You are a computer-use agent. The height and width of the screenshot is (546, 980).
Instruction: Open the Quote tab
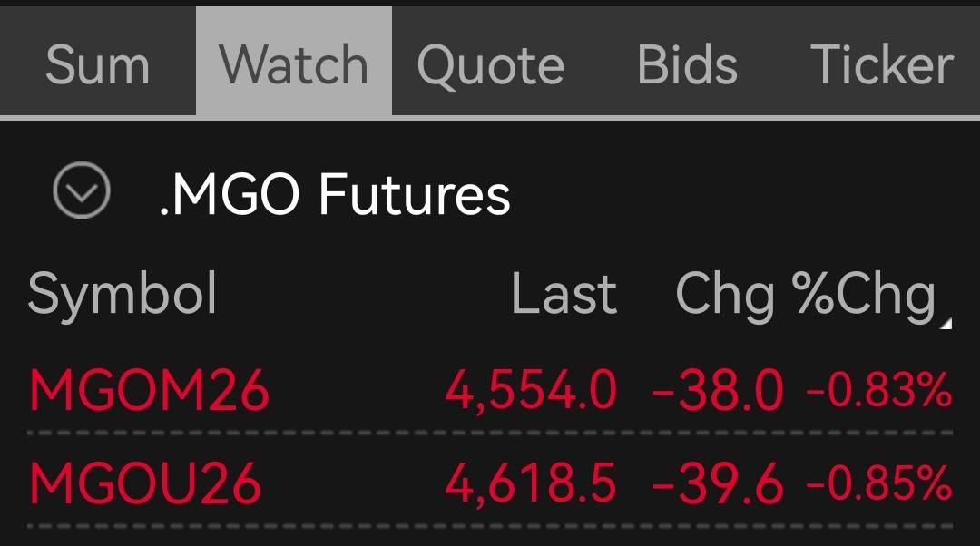[x=490, y=65]
